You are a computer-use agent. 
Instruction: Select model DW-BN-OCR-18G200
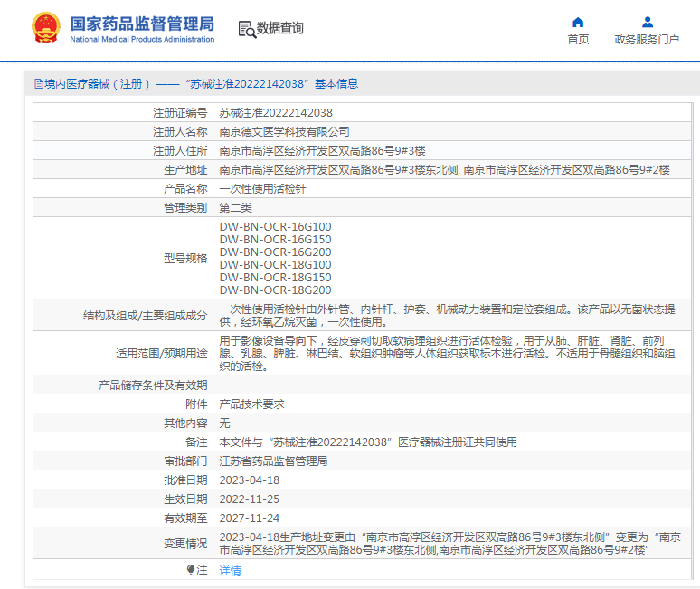click(x=275, y=290)
